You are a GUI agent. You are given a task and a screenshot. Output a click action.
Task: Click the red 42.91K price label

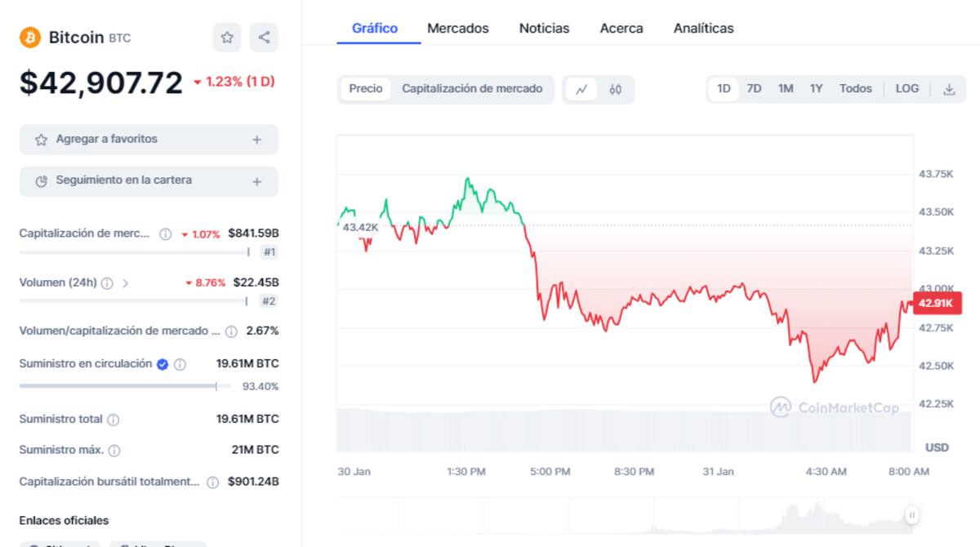938,304
